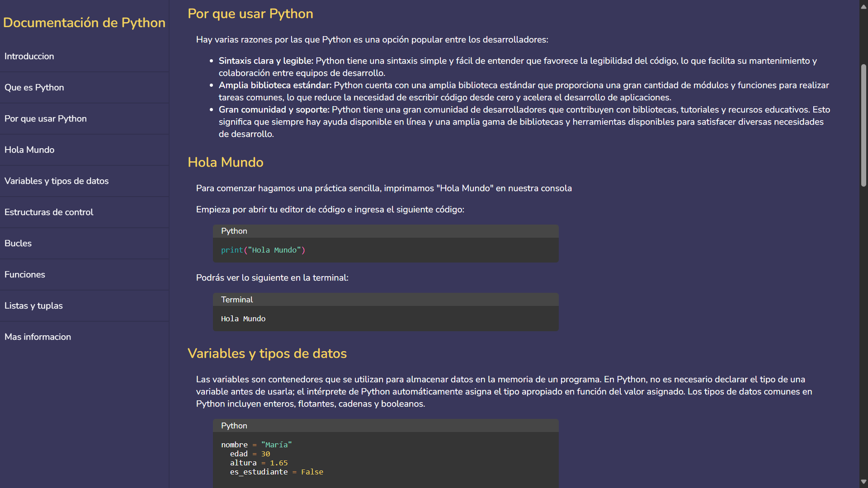The height and width of the screenshot is (488, 868).
Task: Click the vertical scrollbar thumb
Action: pos(863,125)
